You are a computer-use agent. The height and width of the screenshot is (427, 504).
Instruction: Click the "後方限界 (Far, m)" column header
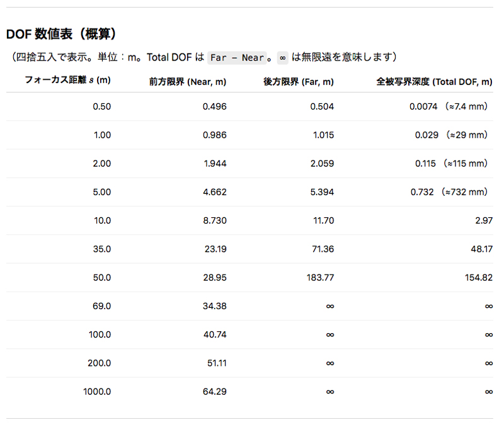point(299,81)
